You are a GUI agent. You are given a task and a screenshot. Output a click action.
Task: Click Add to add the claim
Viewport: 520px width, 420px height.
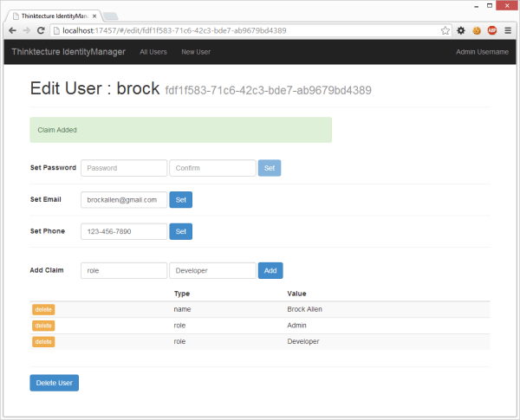pyautogui.click(x=270, y=271)
